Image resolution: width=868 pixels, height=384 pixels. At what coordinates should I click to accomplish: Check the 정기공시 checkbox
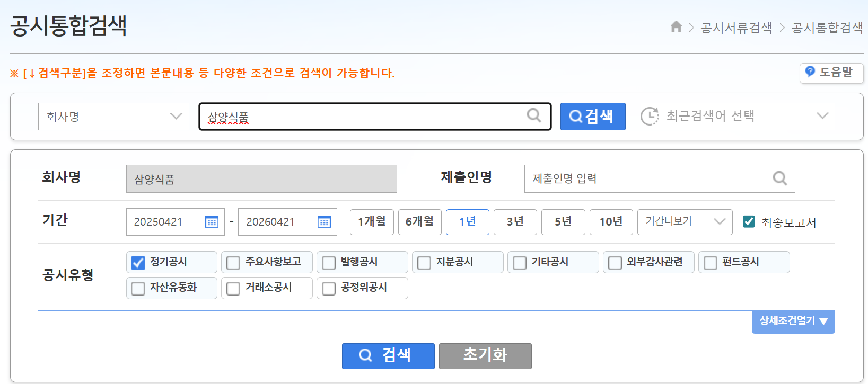coord(138,263)
